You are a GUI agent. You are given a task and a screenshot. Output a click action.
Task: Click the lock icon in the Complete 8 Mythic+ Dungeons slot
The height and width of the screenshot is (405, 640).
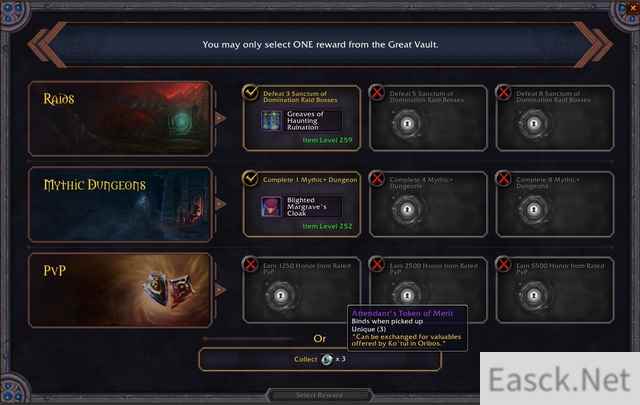click(x=533, y=209)
